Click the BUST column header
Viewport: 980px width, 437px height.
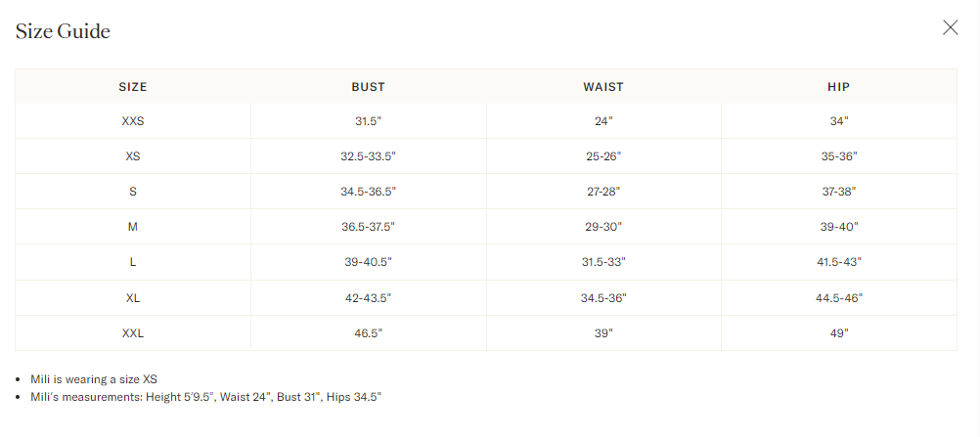(368, 87)
